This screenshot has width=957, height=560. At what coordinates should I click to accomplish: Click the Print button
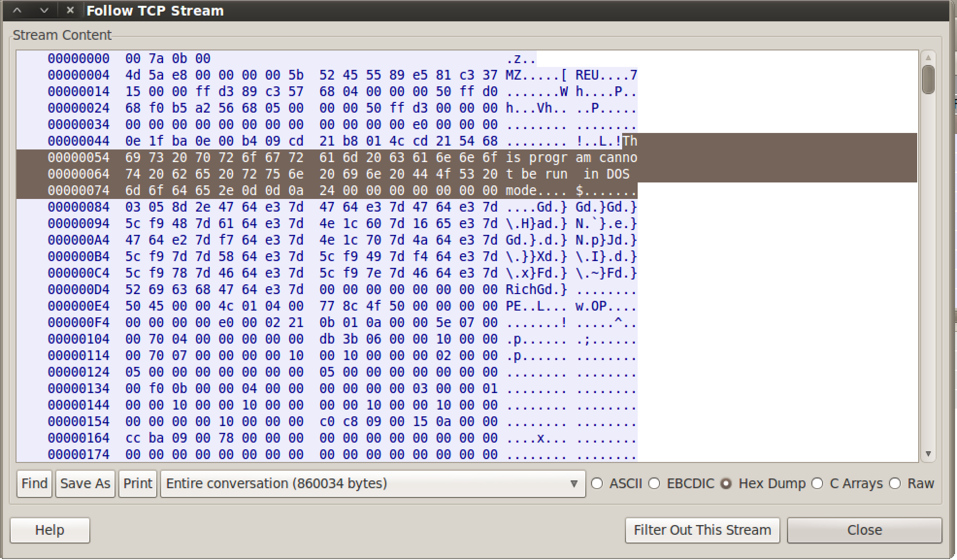[x=137, y=484]
